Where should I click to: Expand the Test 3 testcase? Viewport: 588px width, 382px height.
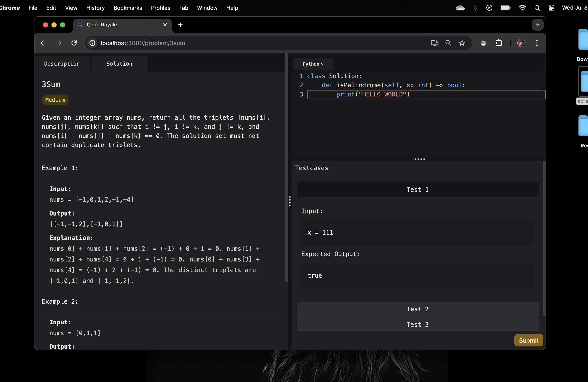tap(417, 324)
